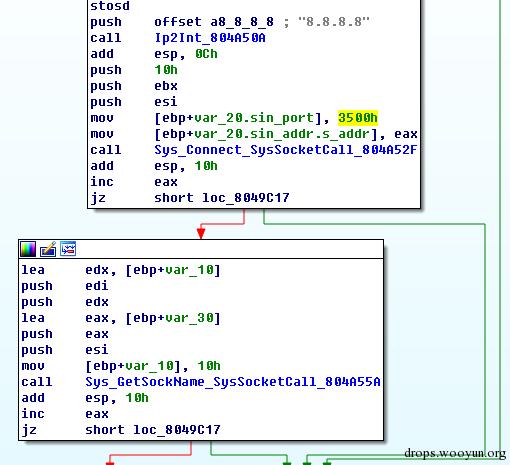510x465 pixels.
Task: Click the red false-branch arrow head
Action: (201, 232)
